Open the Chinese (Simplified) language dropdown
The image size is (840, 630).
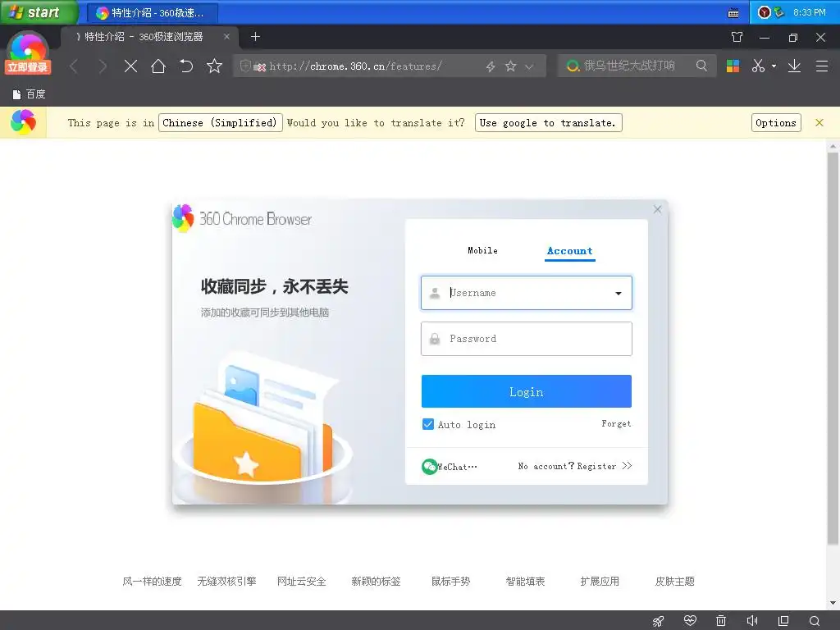[x=220, y=123]
